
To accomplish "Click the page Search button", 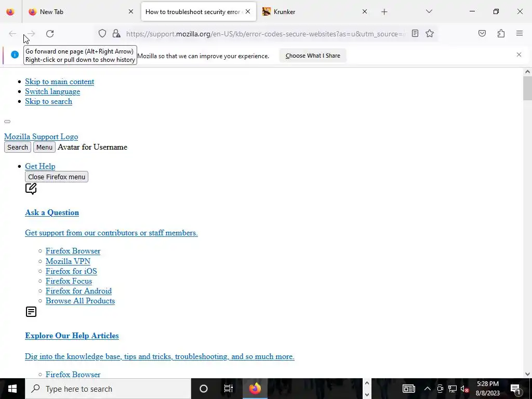I will pyautogui.click(x=18, y=147).
